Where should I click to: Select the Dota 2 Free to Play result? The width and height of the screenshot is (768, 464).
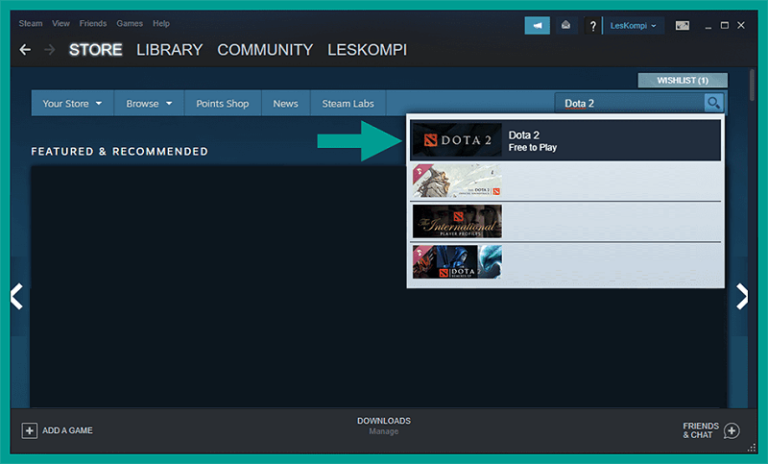coord(565,140)
